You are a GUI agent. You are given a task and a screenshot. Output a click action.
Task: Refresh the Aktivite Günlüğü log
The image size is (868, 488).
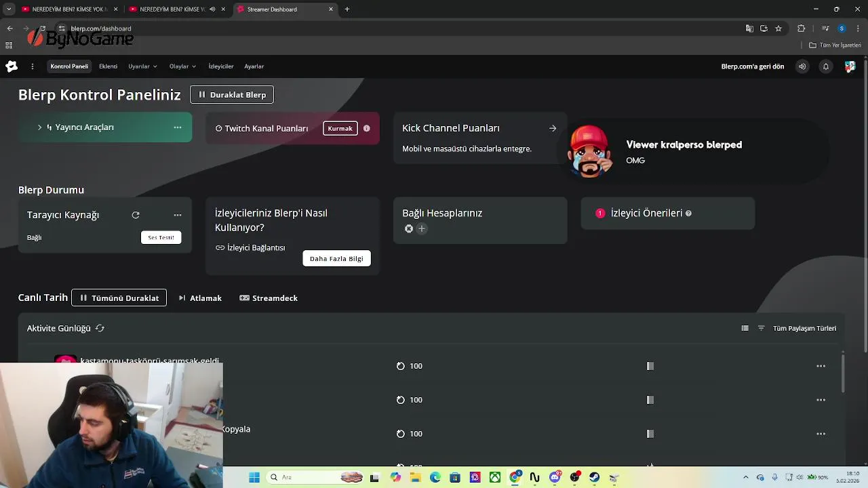coord(100,328)
